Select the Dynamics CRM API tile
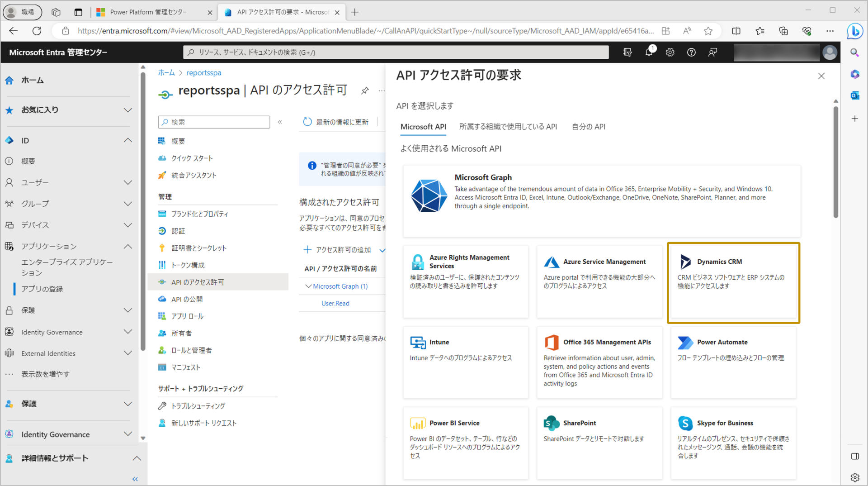The height and width of the screenshot is (486, 868). pyautogui.click(x=733, y=283)
